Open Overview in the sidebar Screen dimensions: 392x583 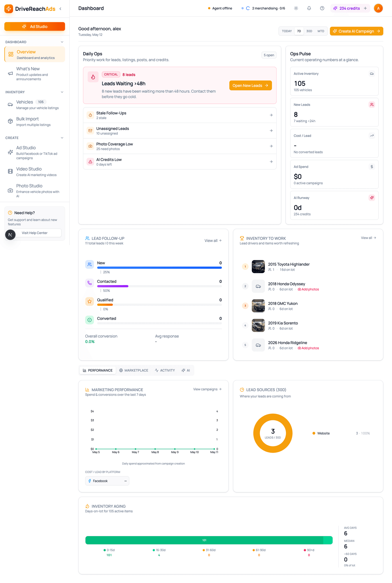[35, 55]
